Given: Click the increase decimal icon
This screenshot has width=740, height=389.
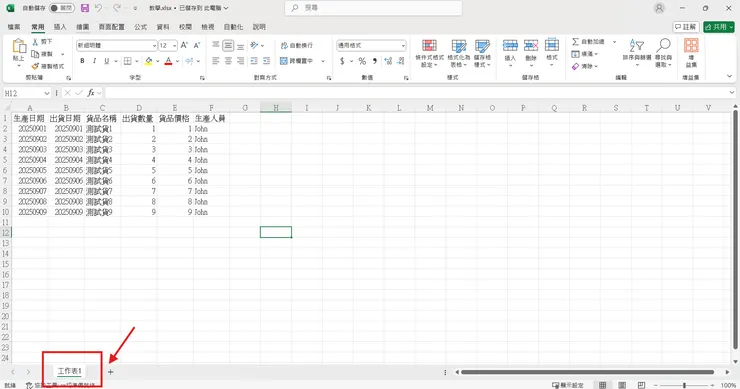Looking at the screenshot, I should point(388,61).
